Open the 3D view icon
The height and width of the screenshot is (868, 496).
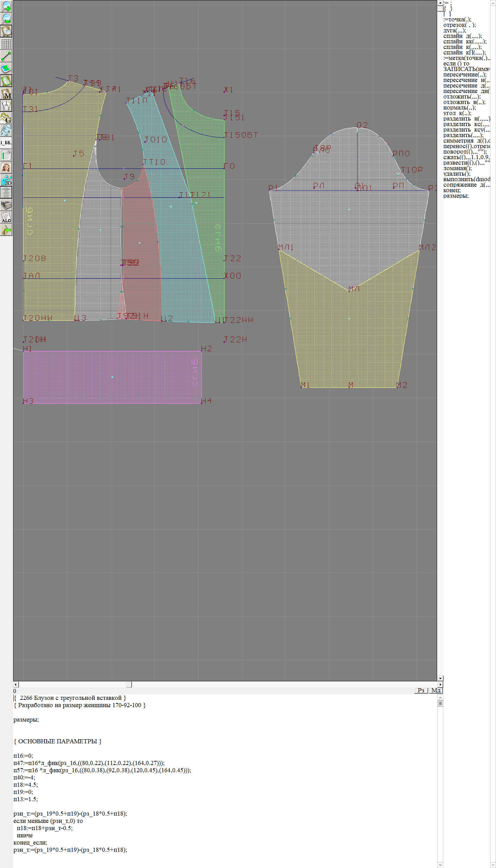click(x=6, y=180)
